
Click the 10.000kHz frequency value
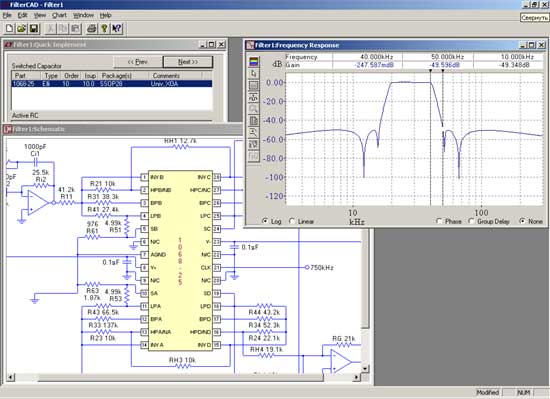(517, 57)
